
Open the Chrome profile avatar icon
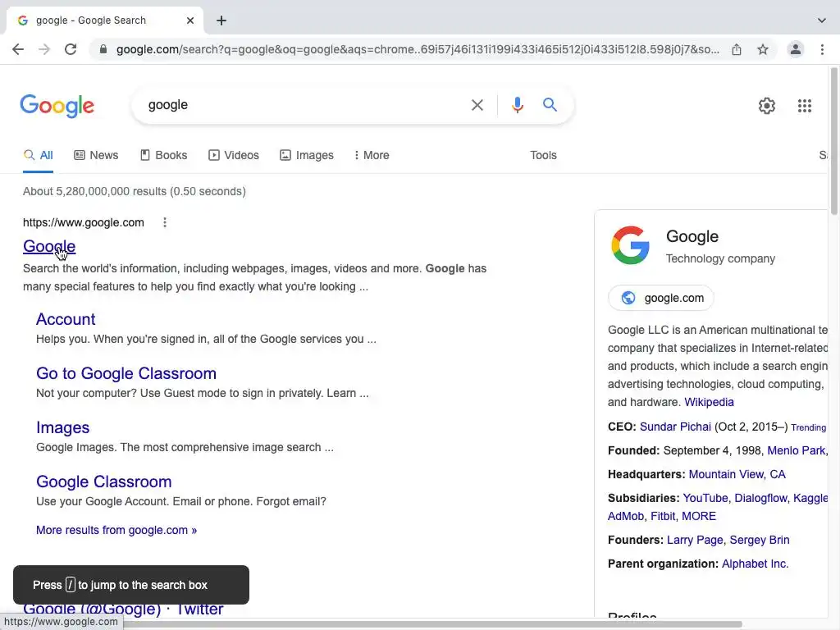pos(796,49)
